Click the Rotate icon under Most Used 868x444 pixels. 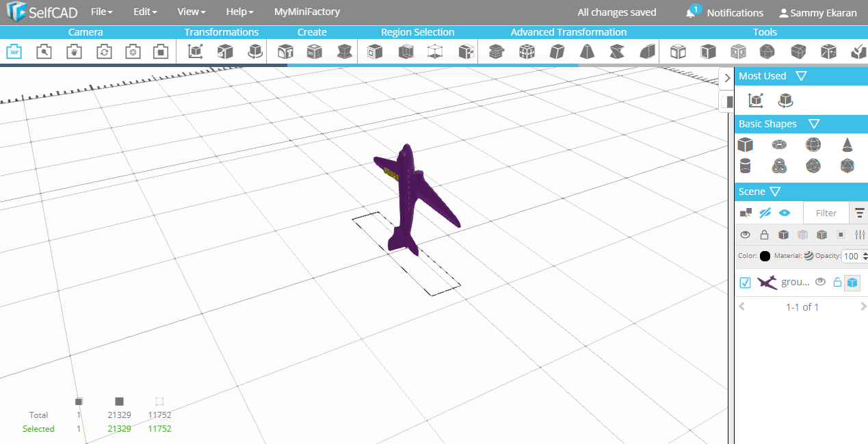(x=785, y=101)
